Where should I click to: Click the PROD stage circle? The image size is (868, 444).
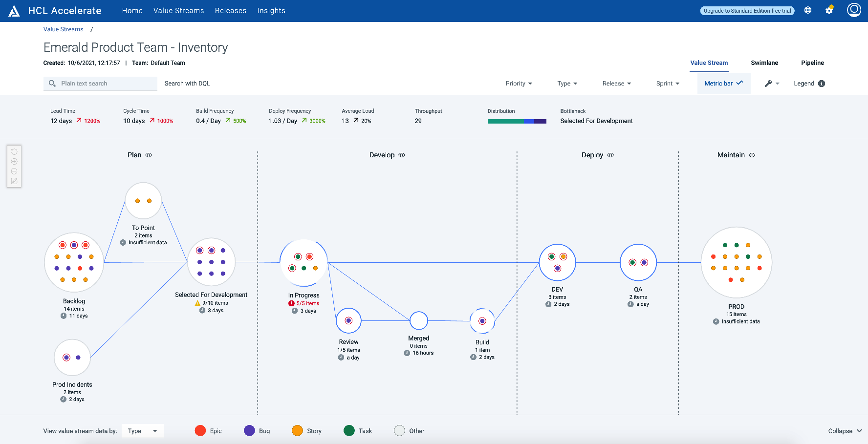(x=737, y=262)
